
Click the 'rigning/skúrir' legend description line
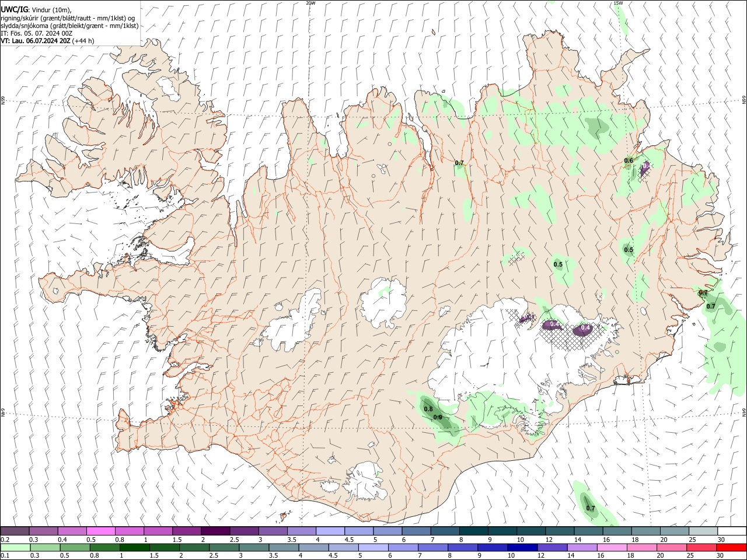click(68, 18)
